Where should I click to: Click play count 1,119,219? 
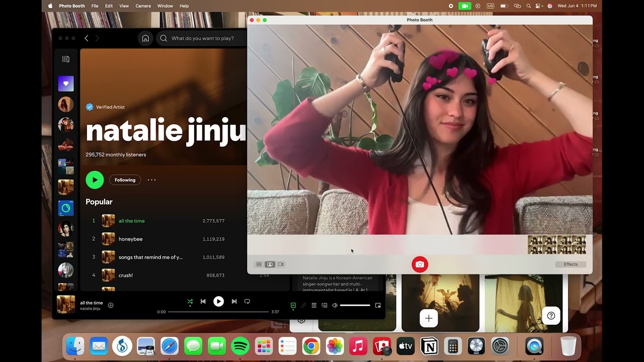tap(213, 239)
